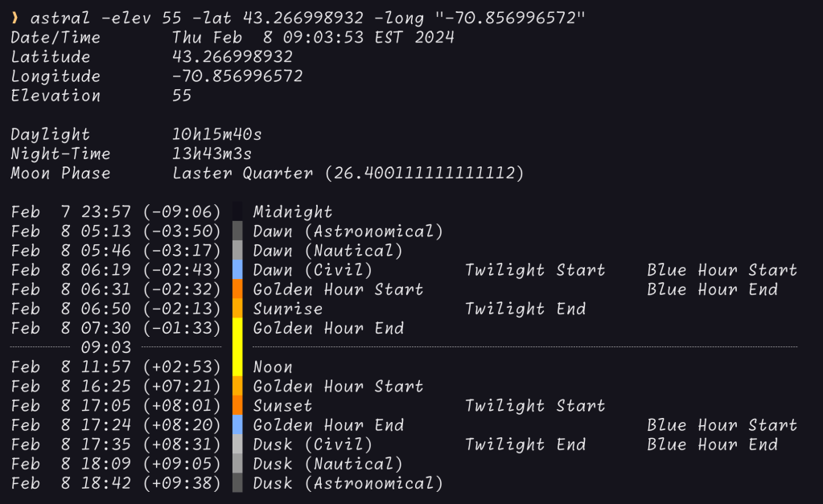Click the orange prompt arrow symbol

click(x=14, y=18)
